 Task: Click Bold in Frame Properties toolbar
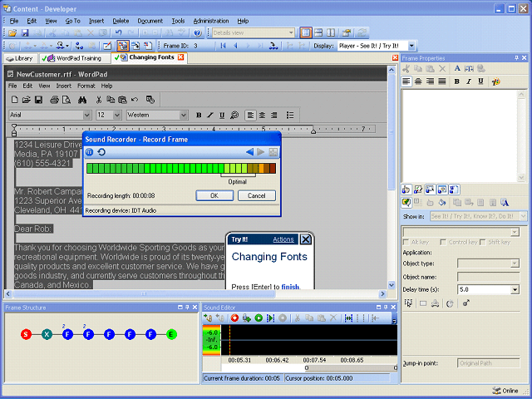coord(456,81)
